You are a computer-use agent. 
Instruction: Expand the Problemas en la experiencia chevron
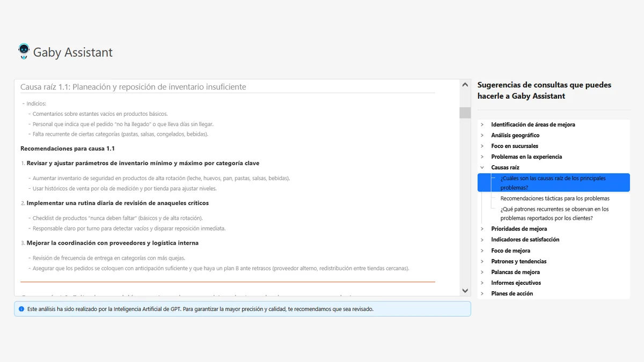click(x=482, y=157)
